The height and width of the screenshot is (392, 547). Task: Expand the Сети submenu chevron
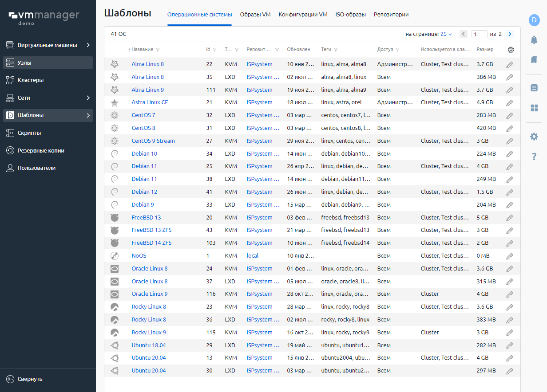pyautogui.click(x=88, y=98)
